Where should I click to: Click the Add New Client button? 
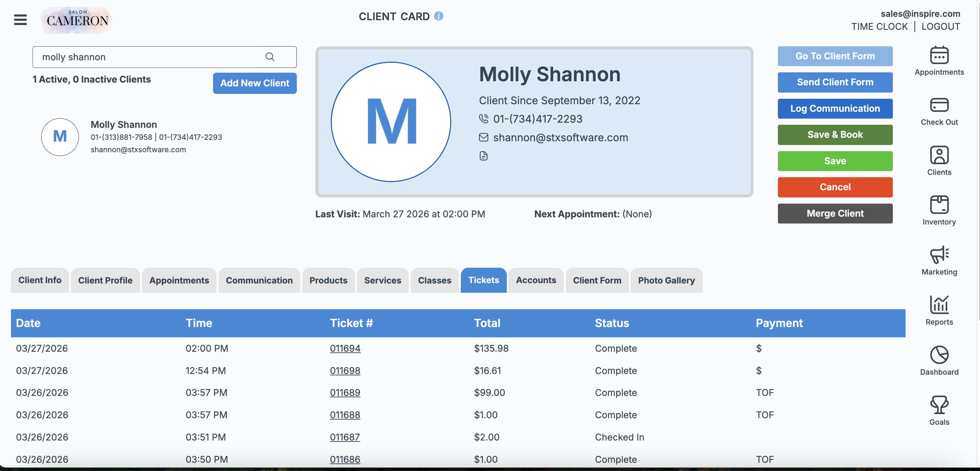pos(255,83)
